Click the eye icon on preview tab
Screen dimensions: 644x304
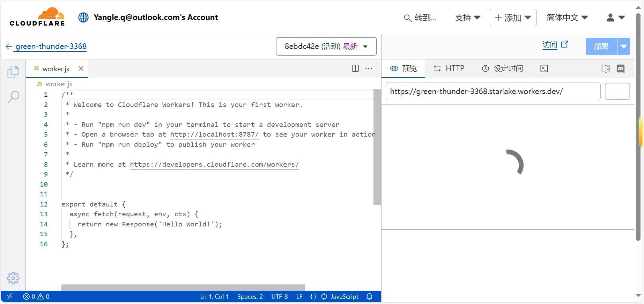[394, 68]
